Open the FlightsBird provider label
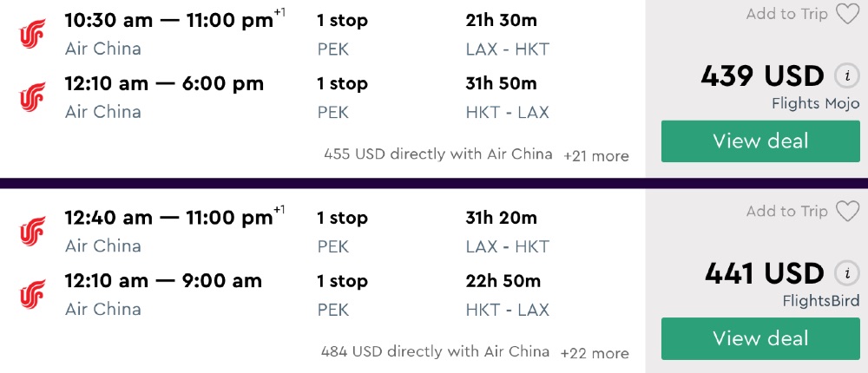Viewport: 868px width, 373px height. point(819,301)
